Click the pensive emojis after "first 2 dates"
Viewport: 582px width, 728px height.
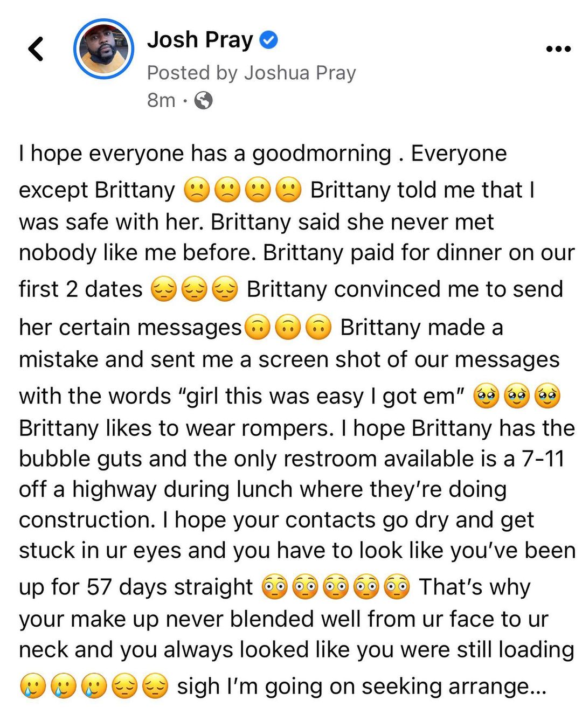pos(195,289)
